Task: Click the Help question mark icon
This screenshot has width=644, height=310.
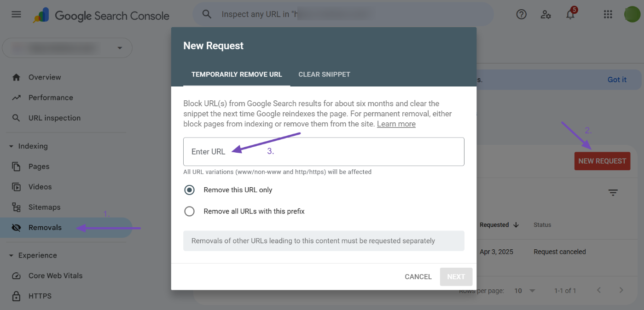Action: pyautogui.click(x=521, y=15)
